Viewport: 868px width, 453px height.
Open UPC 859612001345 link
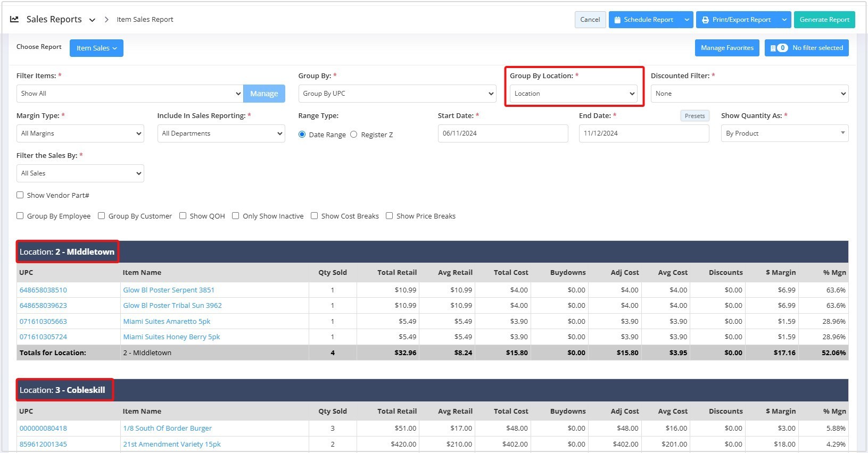tap(43, 444)
